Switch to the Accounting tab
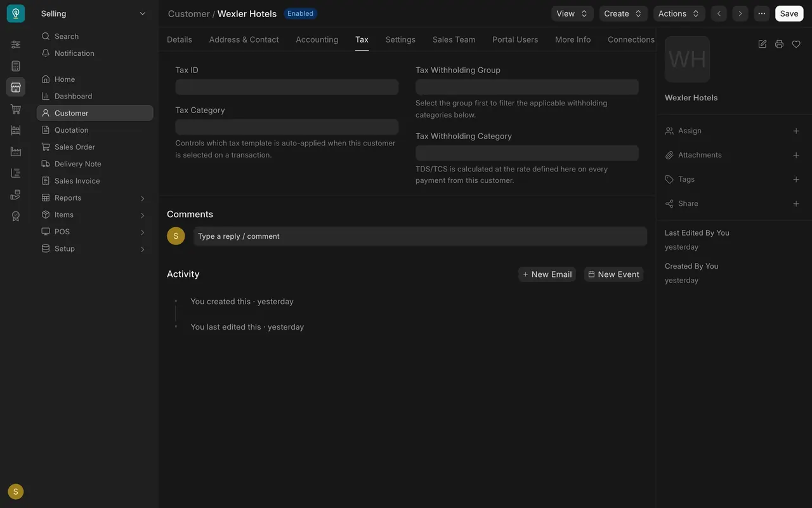The image size is (812, 508). (x=317, y=39)
